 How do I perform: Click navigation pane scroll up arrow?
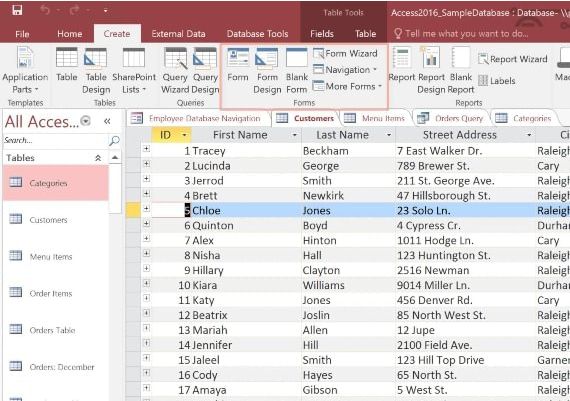[x=115, y=157]
